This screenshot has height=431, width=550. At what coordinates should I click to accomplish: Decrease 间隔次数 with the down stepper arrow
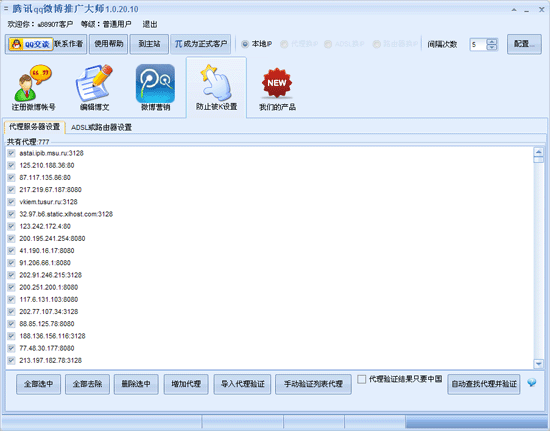(492, 47)
